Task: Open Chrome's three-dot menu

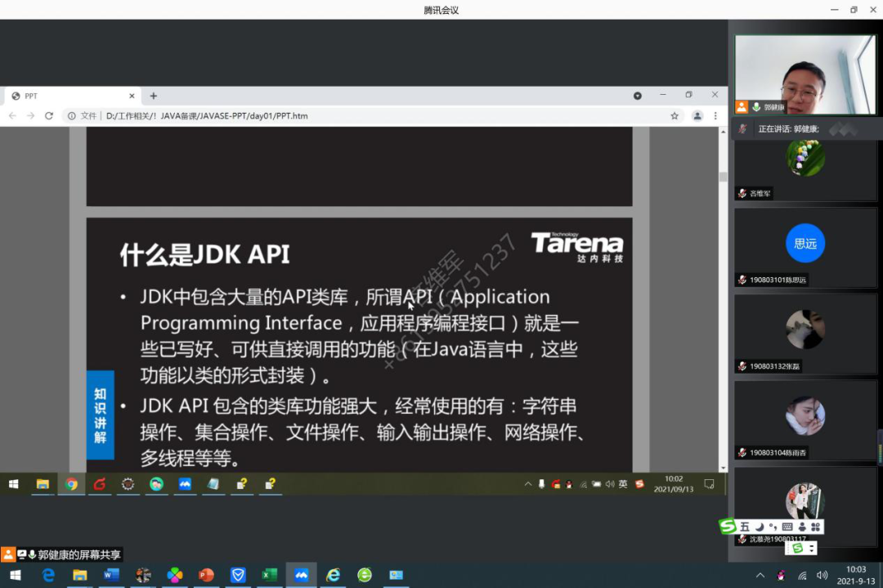Action: pyautogui.click(x=715, y=116)
